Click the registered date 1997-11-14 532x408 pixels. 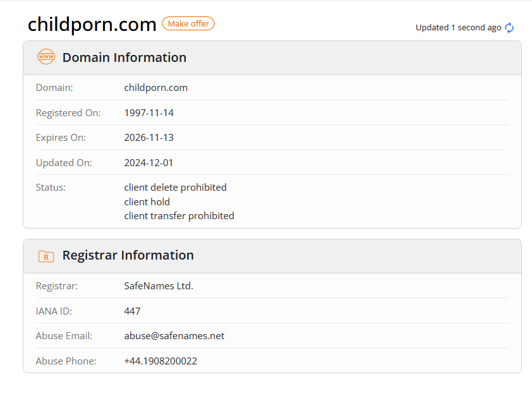(149, 112)
